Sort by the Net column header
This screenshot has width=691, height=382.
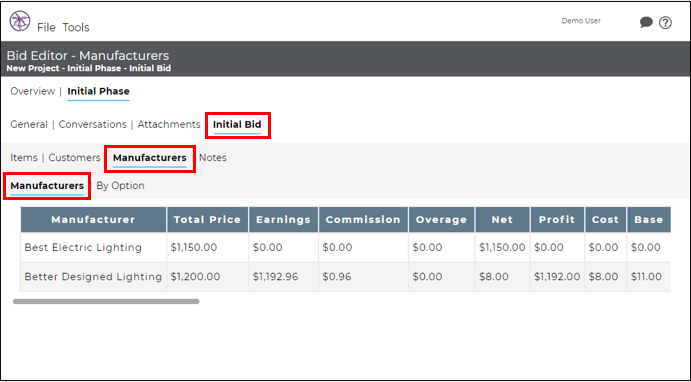point(502,219)
